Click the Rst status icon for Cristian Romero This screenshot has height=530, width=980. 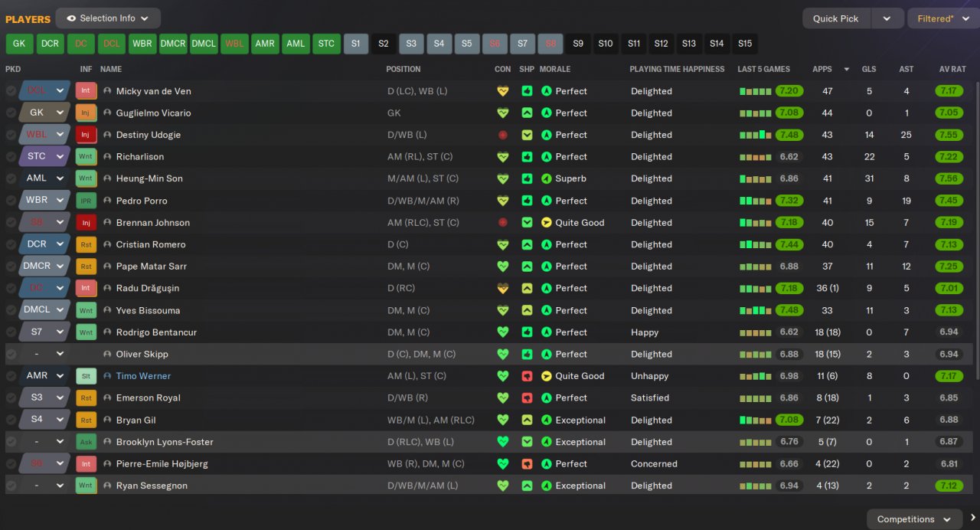86,244
